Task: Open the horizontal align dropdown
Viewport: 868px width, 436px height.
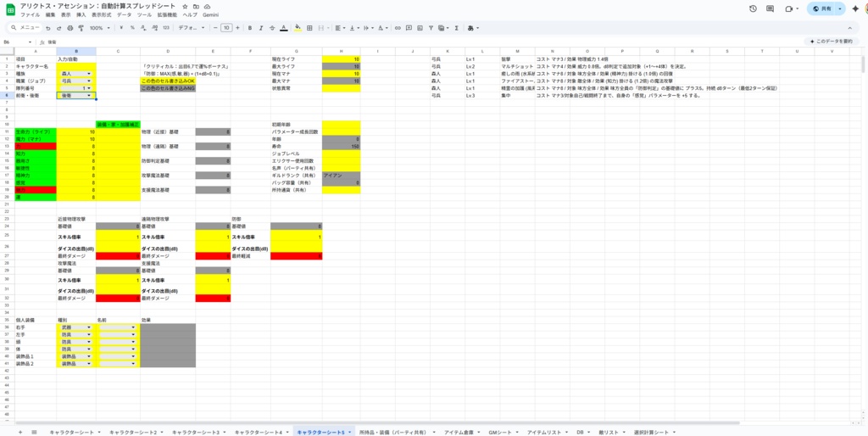Action: click(341, 28)
